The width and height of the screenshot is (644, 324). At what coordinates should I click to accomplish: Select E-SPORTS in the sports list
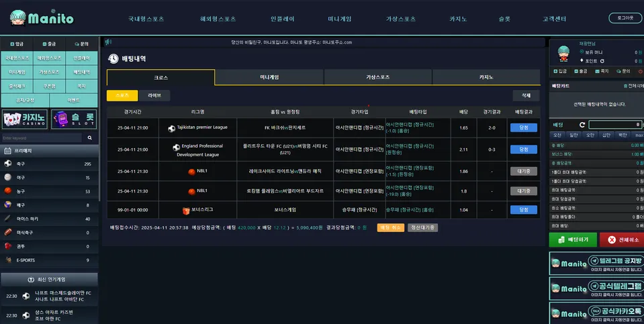click(49, 260)
